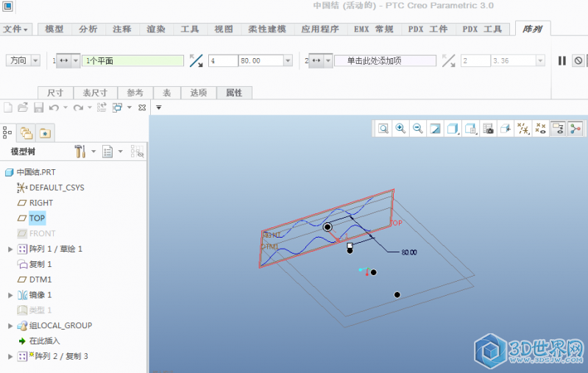588x373 pixels.
Task: Select the Model Tree navigator tab icon
Action: (7, 132)
